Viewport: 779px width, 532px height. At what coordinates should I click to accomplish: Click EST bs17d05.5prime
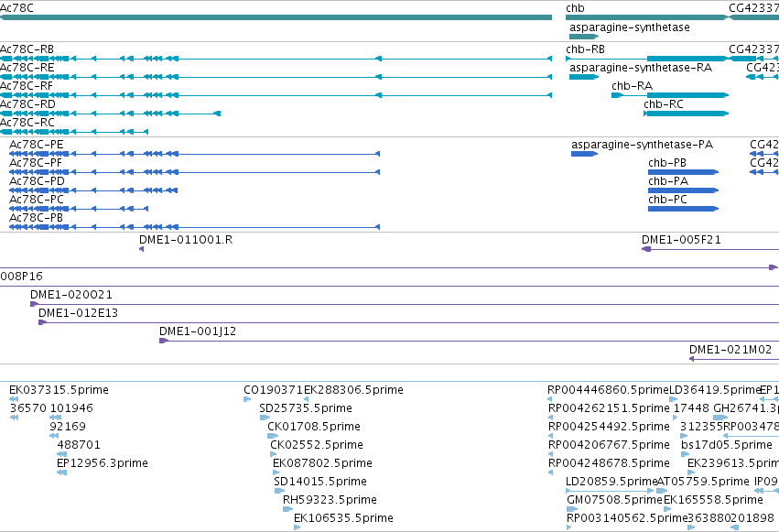[685, 454]
